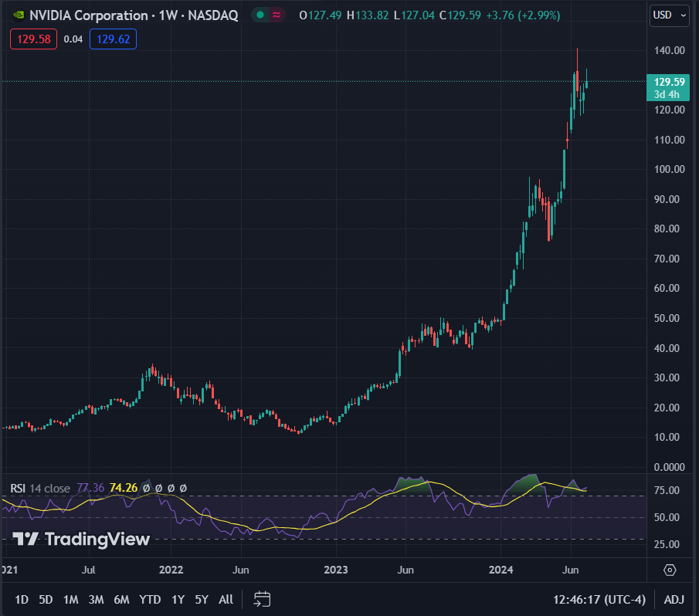This screenshot has width=699, height=616.
Task: Click the 3d 4h bar countdown label
Action: 667,94
